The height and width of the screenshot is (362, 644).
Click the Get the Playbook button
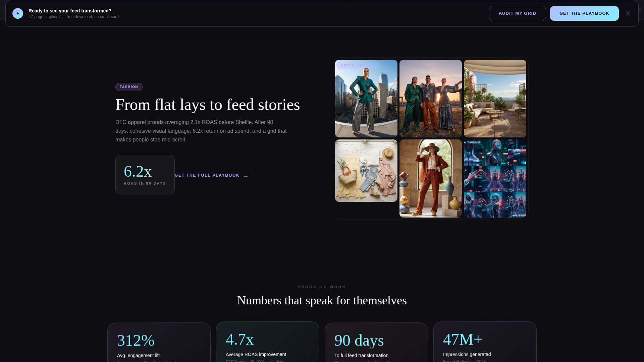coord(584,13)
